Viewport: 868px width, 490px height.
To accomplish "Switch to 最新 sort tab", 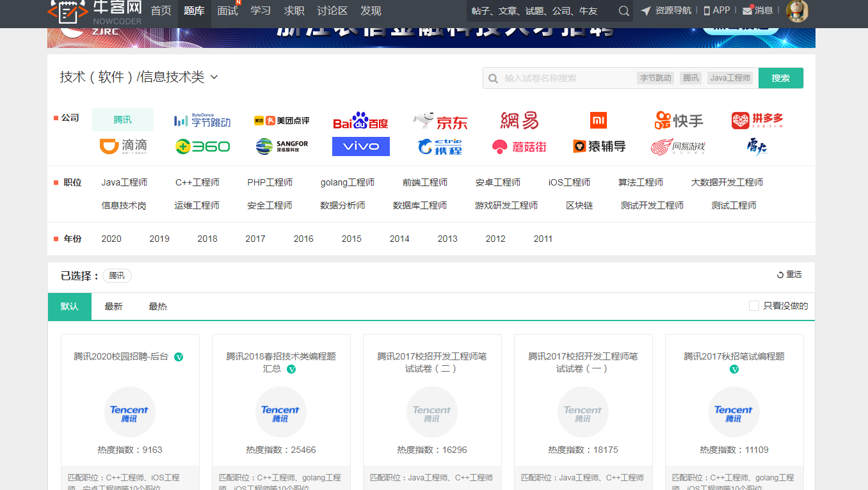I will [113, 306].
